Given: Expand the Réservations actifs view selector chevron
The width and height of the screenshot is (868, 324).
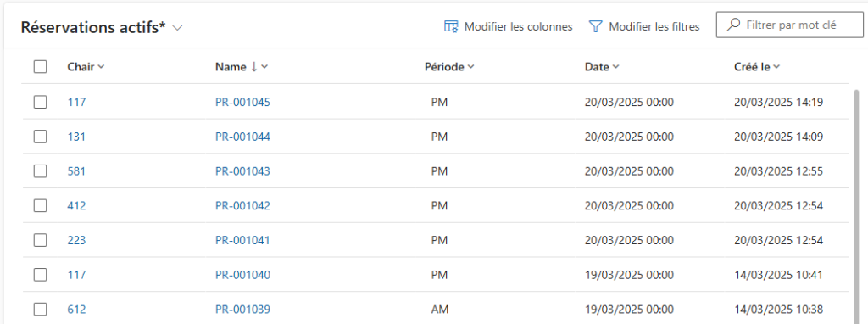Looking at the screenshot, I should (177, 28).
